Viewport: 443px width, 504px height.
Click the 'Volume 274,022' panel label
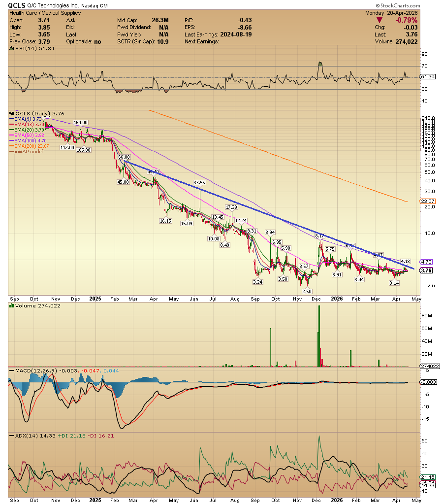(38, 305)
